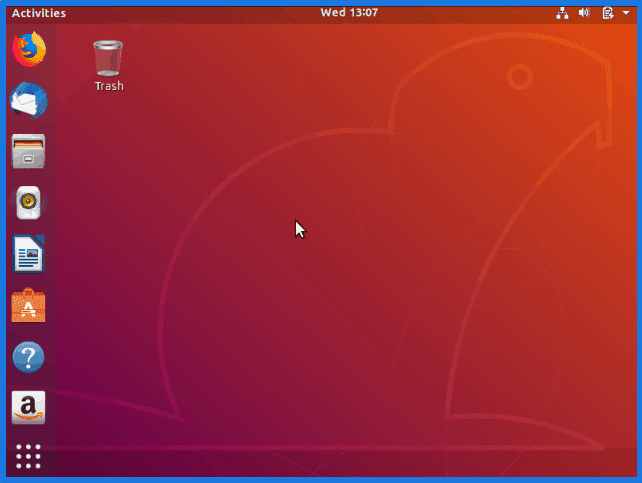Launch Rhythmbox music player
This screenshot has height=483, width=642.
click(x=28, y=203)
